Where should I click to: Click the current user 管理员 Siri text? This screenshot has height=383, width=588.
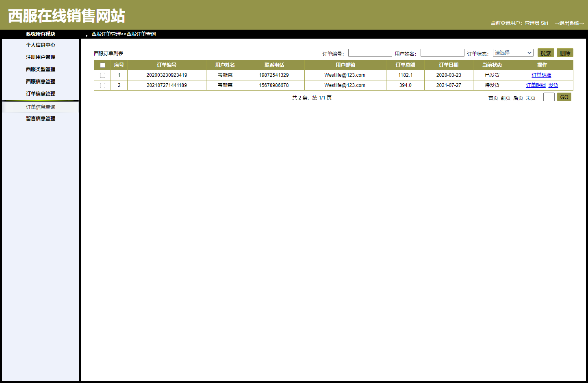[536, 23]
